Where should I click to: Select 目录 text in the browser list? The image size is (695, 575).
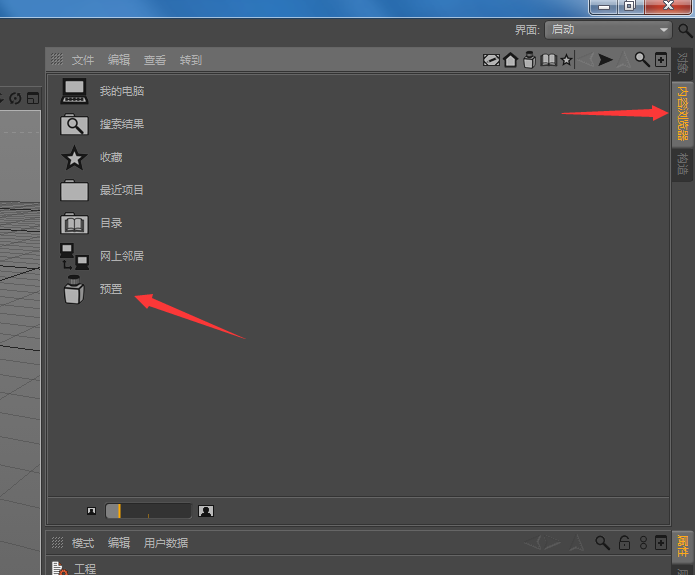tap(111, 223)
